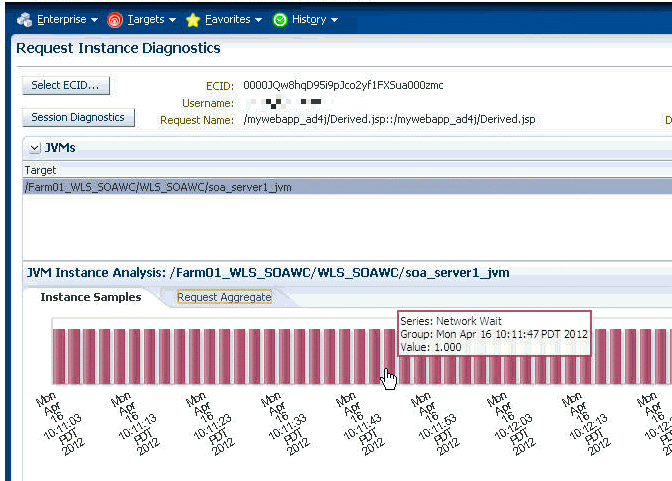The height and width of the screenshot is (481, 672).
Task: Open the Targets menu
Action: point(146,20)
